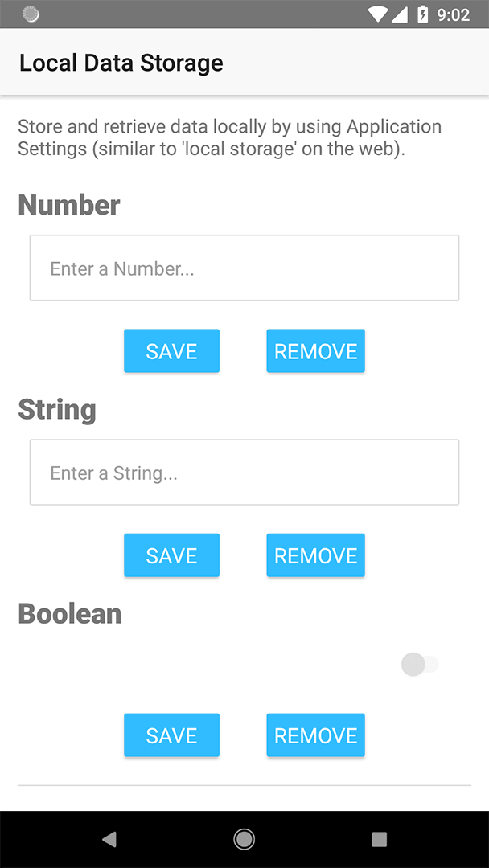Remove the stored Boolean value
Screen dimensions: 489x868
(315, 735)
